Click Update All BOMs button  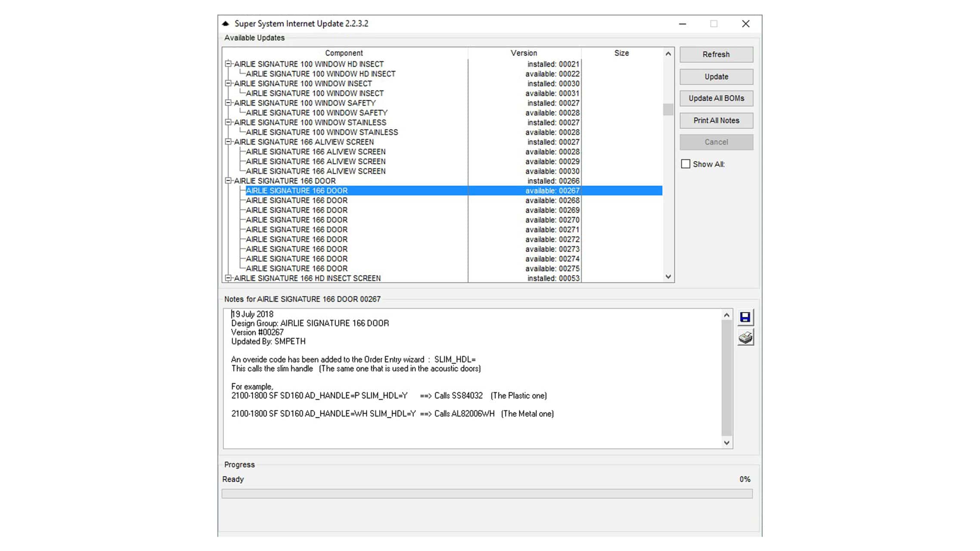click(717, 98)
